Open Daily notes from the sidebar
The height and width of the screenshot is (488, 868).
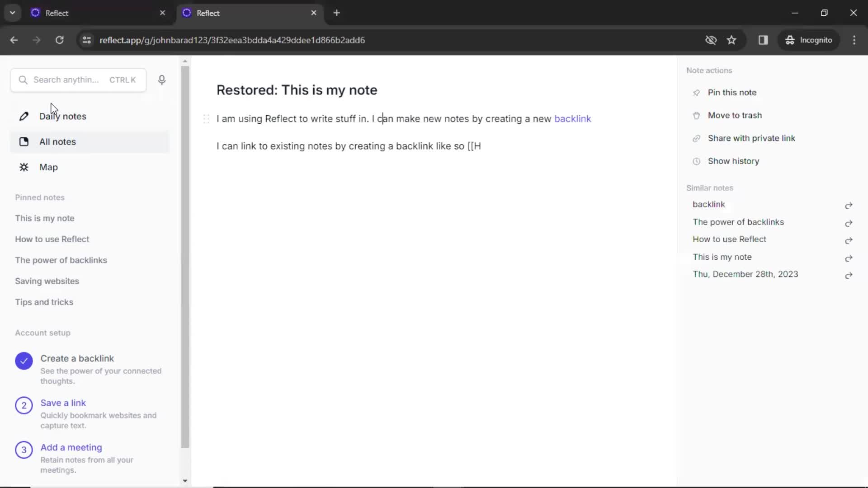click(x=62, y=116)
